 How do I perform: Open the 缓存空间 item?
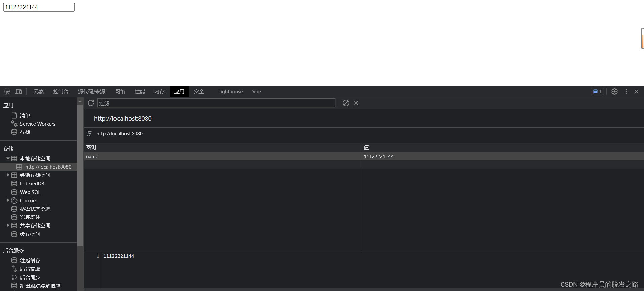tap(30, 234)
